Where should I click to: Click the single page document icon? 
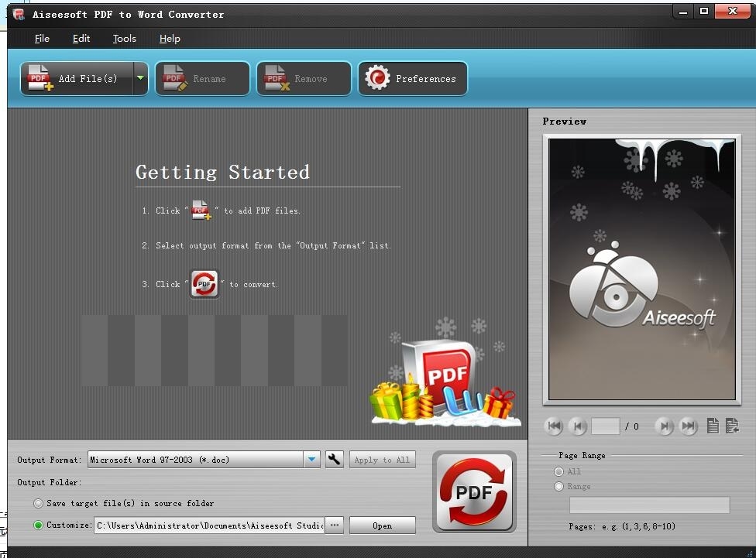click(x=713, y=426)
